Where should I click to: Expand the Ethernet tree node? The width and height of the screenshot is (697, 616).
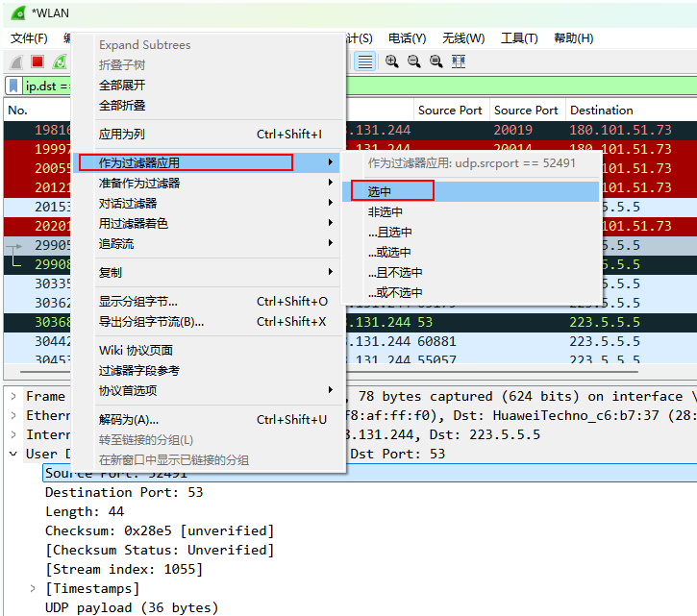coord(13,415)
